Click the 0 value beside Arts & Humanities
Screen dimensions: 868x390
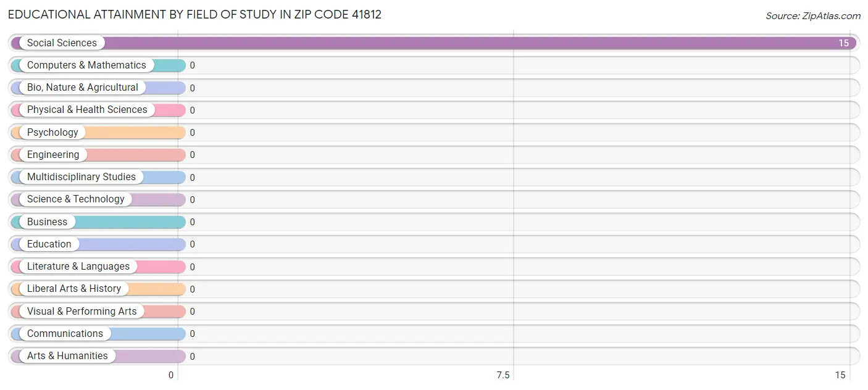pyautogui.click(x=193, y=357)
